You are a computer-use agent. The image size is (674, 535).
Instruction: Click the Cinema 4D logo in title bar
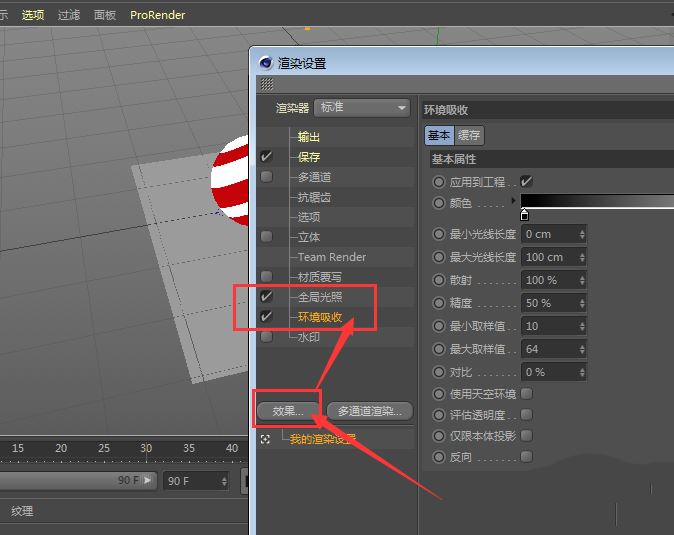click(265, 63)
